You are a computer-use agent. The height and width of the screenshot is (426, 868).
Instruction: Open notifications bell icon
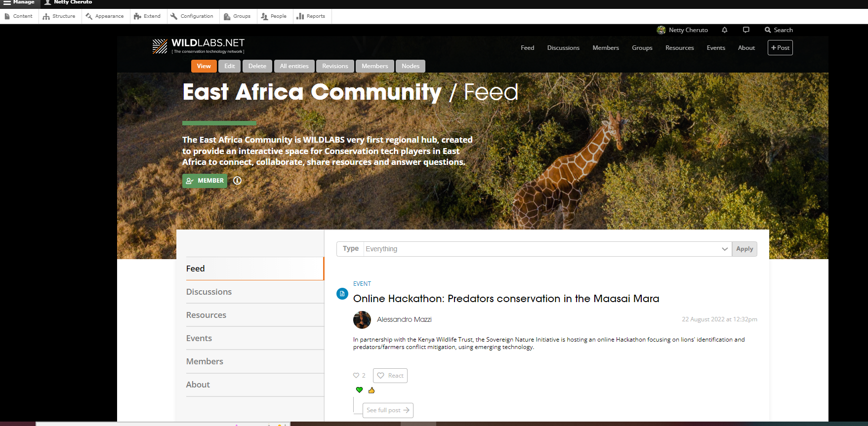tap(724, 30)
